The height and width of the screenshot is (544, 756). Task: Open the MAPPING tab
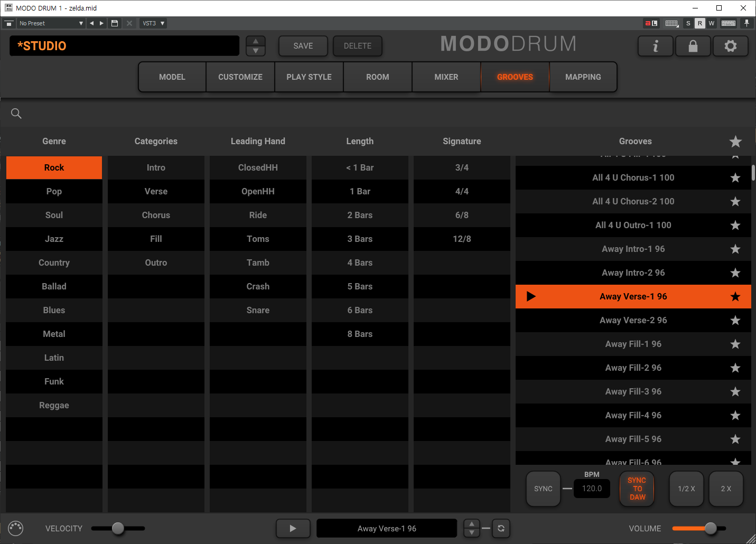[x=583, y=77]
